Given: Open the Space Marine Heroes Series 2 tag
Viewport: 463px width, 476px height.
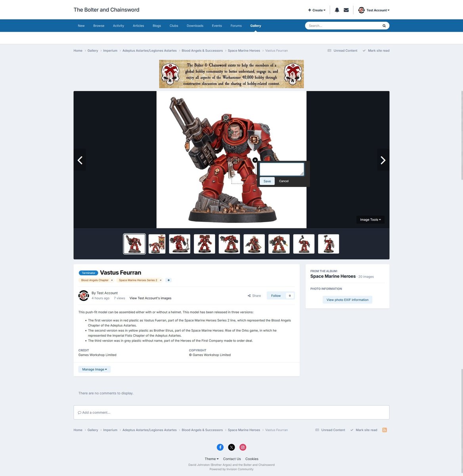Looking at the screenshot, I should [x=138, y=280].
